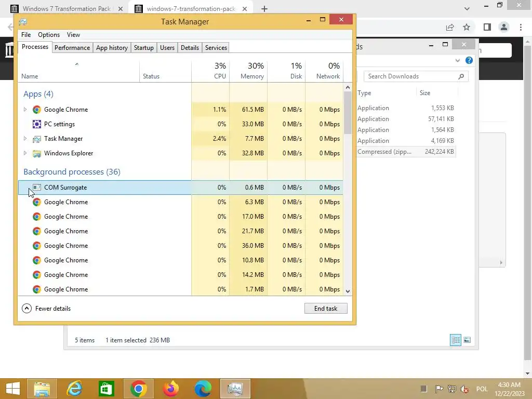Select the Processes tab
532x399 pixels.
[x=35, y=47]
